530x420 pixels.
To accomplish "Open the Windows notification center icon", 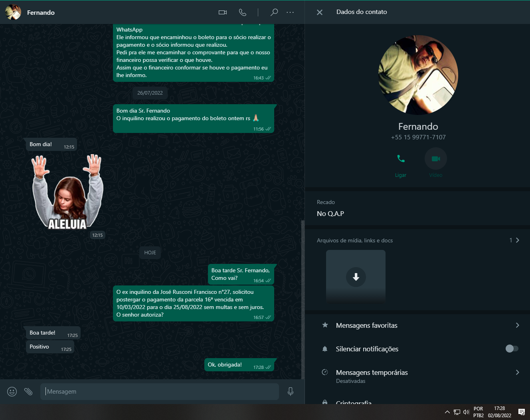I will click(x=521, y=412).
